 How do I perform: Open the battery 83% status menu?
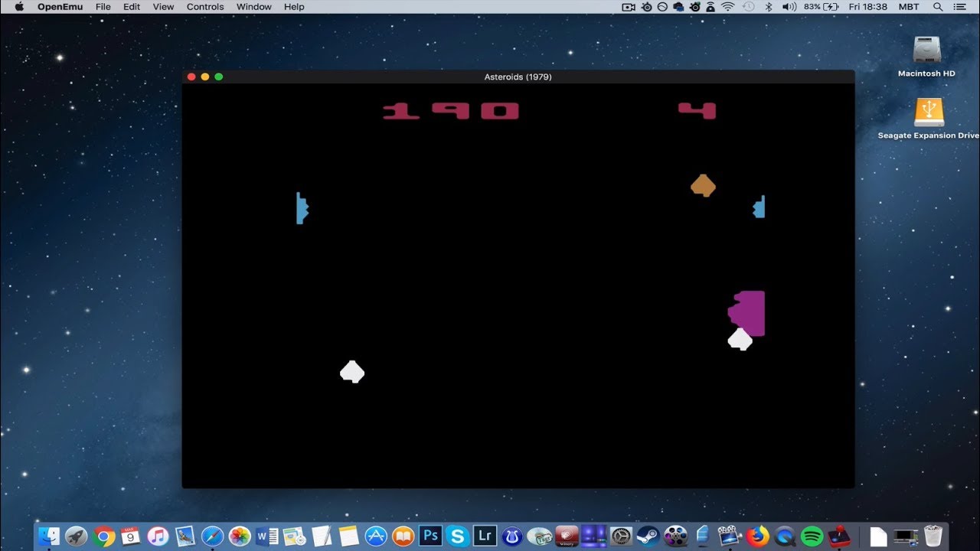(x=821, y=7)
